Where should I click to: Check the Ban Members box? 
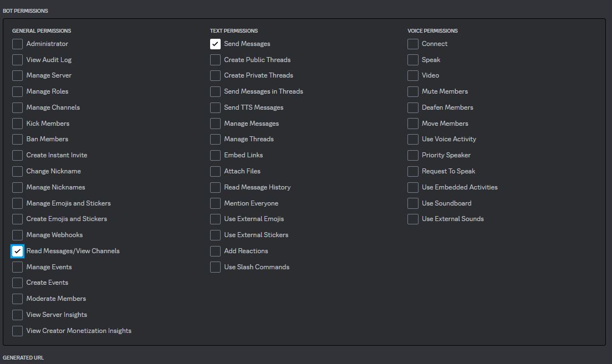[17, 139]
